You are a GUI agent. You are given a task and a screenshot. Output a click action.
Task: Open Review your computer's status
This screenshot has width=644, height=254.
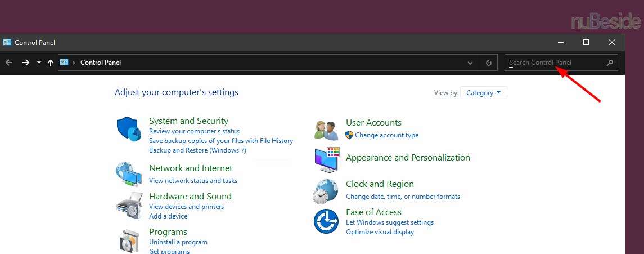(x=194, y=132)
